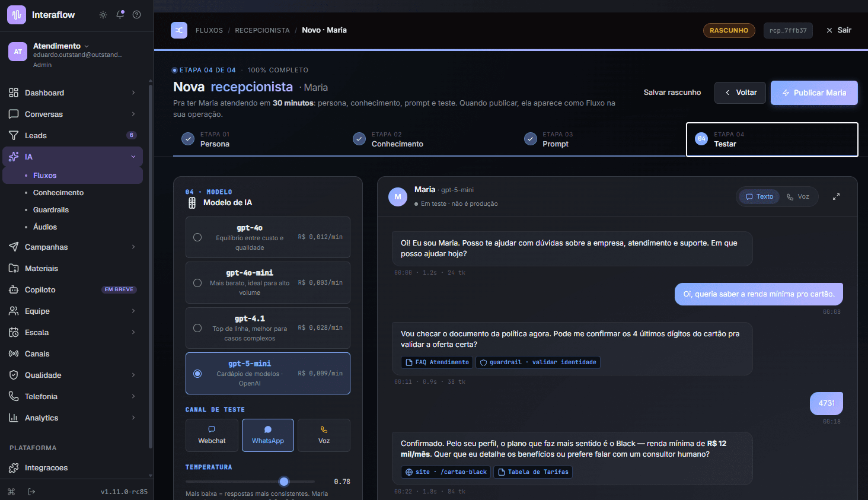Click the Dashboard grid icon
868x500 pixels.
pos(14,93)
